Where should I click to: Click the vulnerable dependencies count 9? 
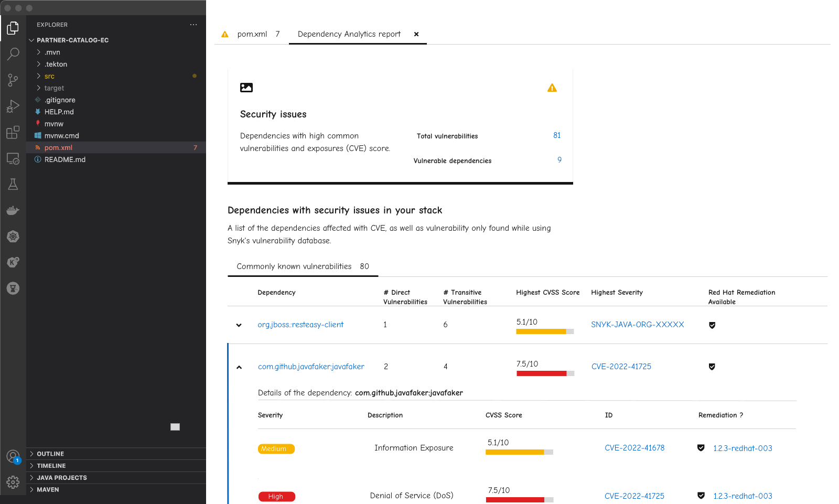(560, 160)
